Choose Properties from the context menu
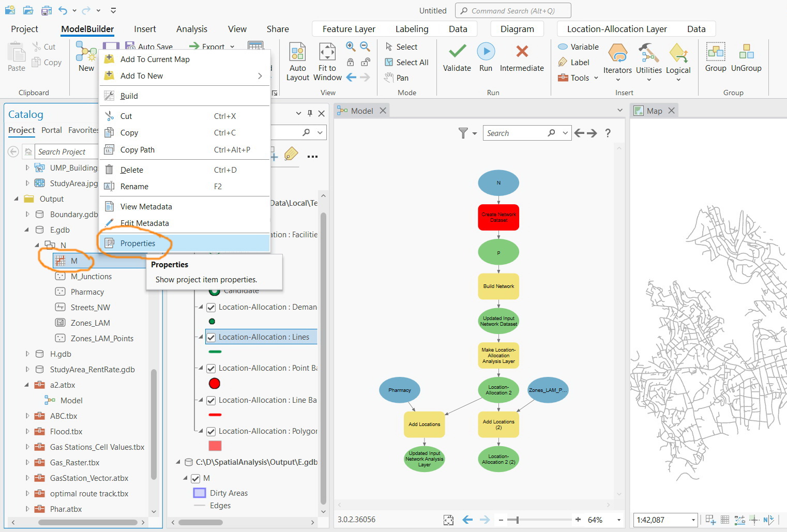The width and height of the screenshot is (787, 532). click(138, 243)
